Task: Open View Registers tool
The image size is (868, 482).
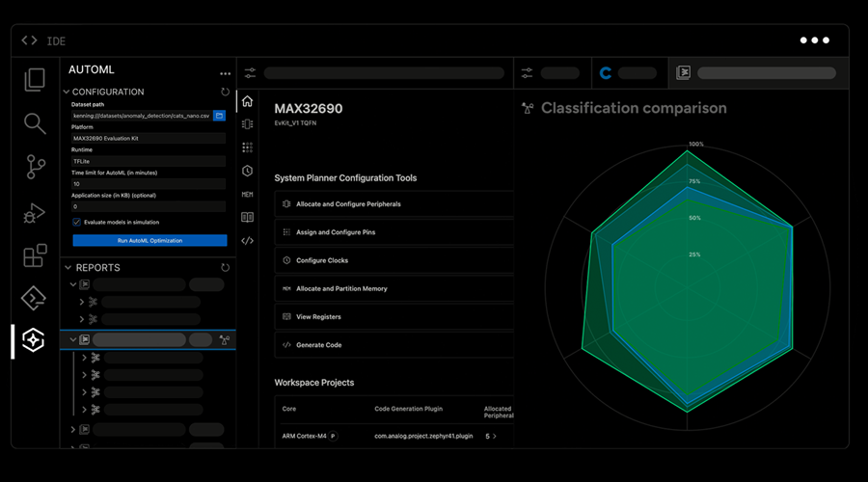Action: click(x=394, y=317)
